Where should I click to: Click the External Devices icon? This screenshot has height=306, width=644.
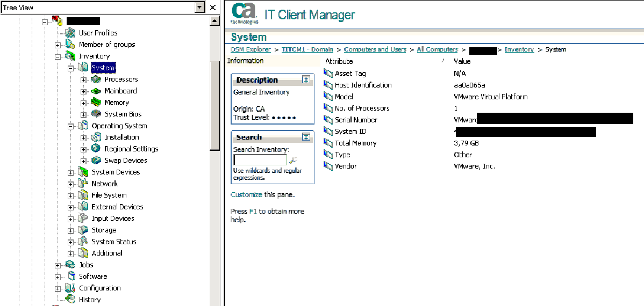[x=83, y=207]
